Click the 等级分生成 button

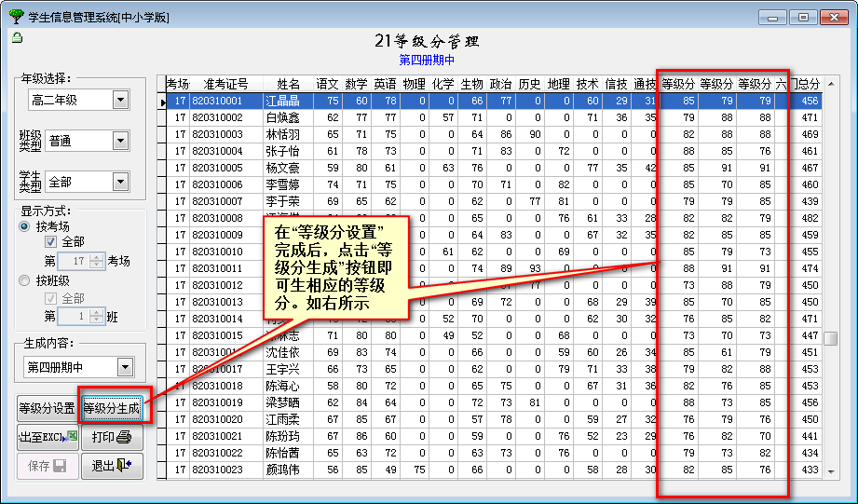112,408
